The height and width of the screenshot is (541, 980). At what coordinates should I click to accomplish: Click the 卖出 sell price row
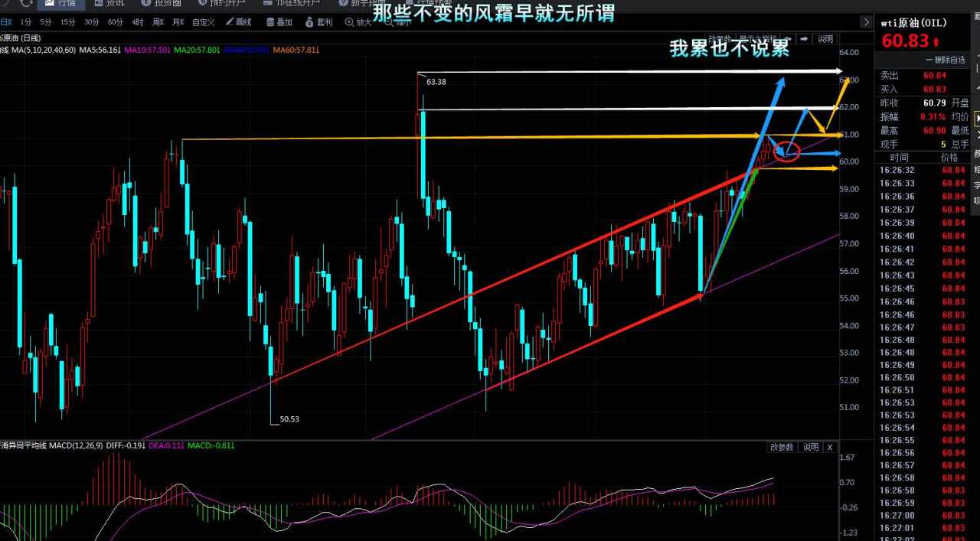click(x=923, y=76)
